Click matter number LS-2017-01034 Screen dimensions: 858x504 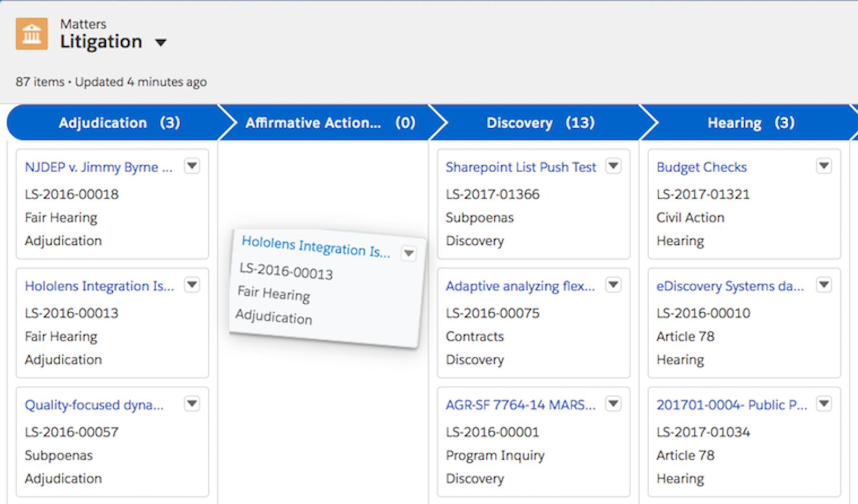click(x=704, y=432)
